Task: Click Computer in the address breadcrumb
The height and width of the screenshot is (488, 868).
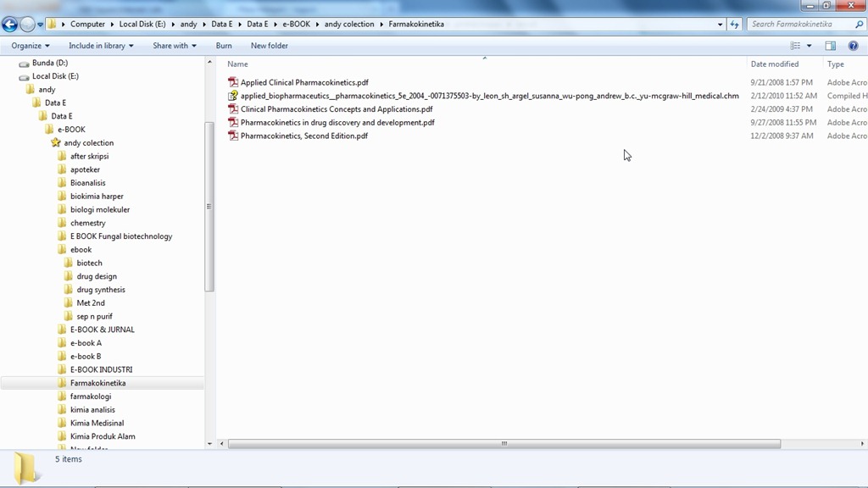Action: tap(87, 25)
